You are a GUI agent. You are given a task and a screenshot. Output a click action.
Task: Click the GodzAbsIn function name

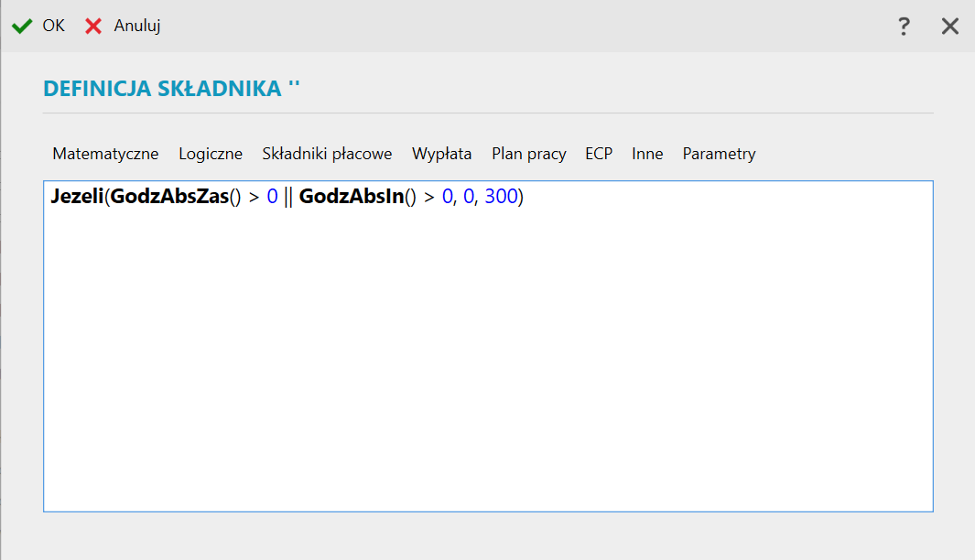352,197
